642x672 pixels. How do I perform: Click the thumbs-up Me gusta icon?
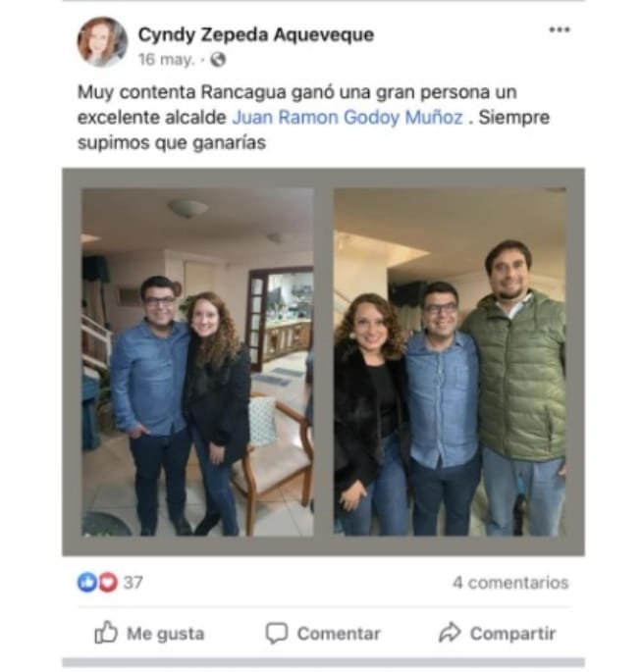tap(105, 633)
